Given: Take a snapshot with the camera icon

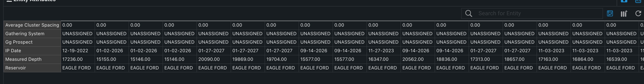Looking at the screenshot, I should [x=624, y=1].
